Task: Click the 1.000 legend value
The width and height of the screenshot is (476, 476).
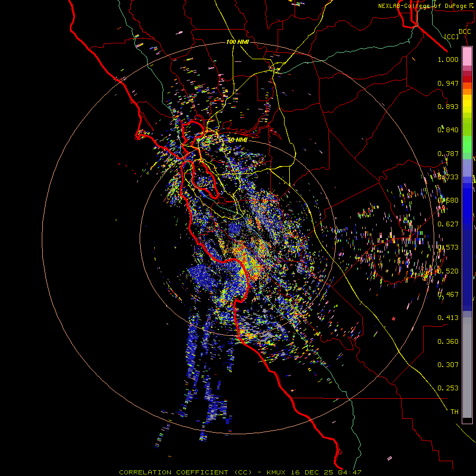Action: (448, 59)
